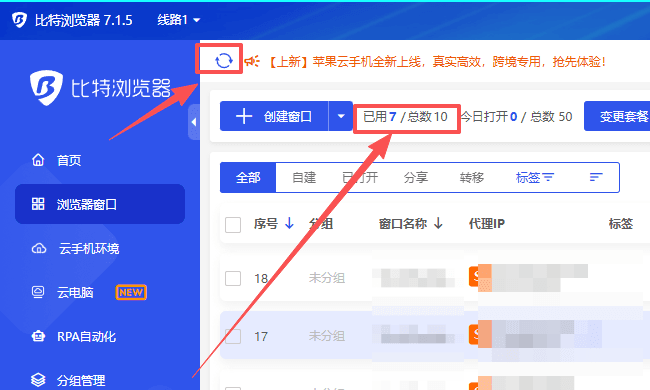The width and height of the screenshot is (650, 390).
Task: Click the NEW badge next to 云电脑
Action: point(131,293)
